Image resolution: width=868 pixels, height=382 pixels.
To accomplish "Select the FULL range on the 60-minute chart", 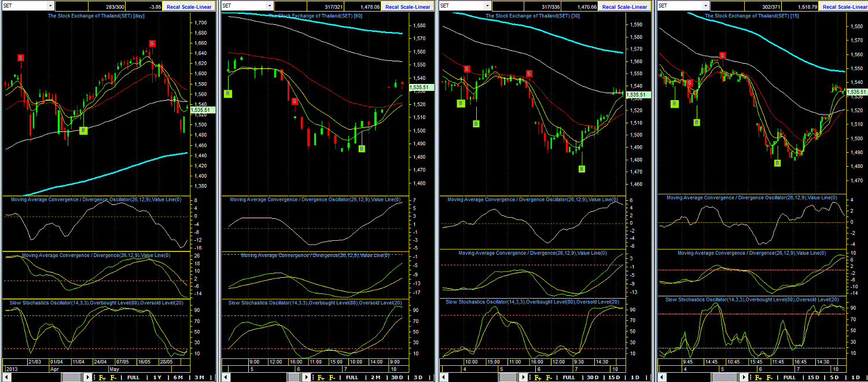I will (x=352, y=377).
